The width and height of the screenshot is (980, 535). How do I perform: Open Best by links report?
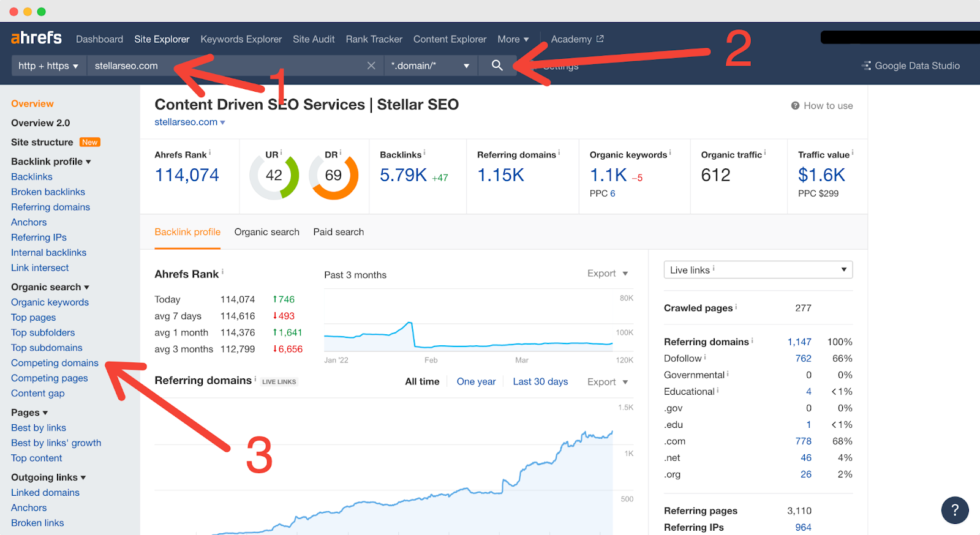(39, 428)
